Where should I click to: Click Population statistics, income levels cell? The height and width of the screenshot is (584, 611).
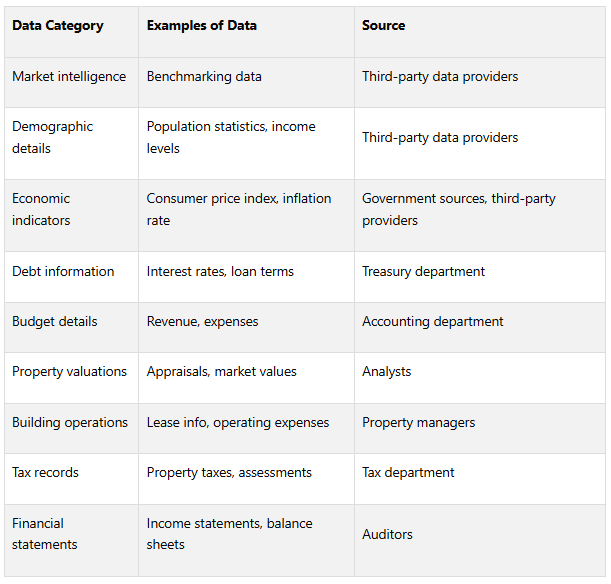231,137
